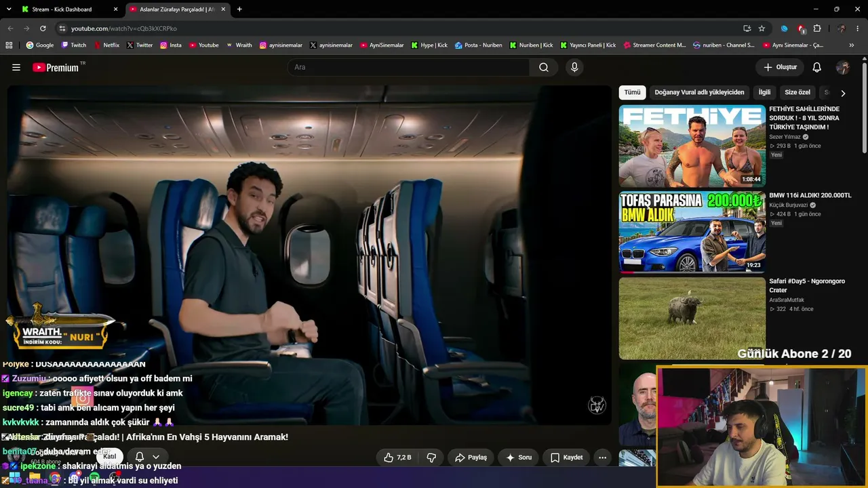Open the Oluştur create menu
This screenshot has height=488, width=868.
[780, 67]
